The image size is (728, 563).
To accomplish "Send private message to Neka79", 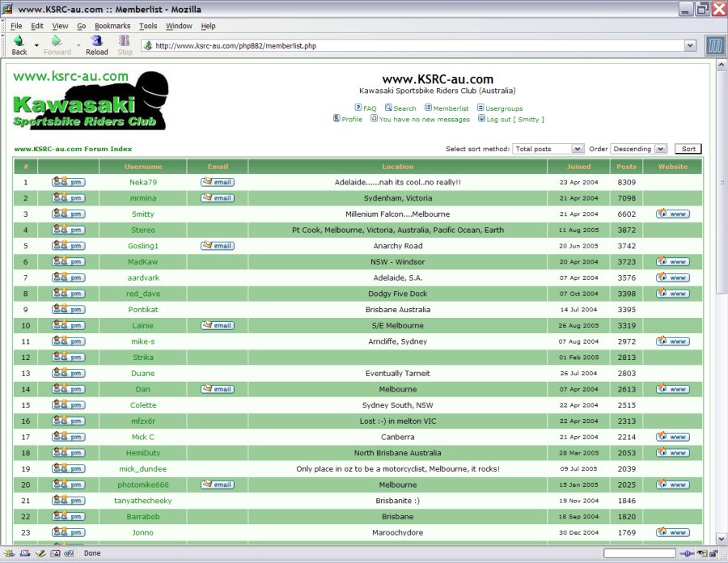I will (x=69, y=182).
